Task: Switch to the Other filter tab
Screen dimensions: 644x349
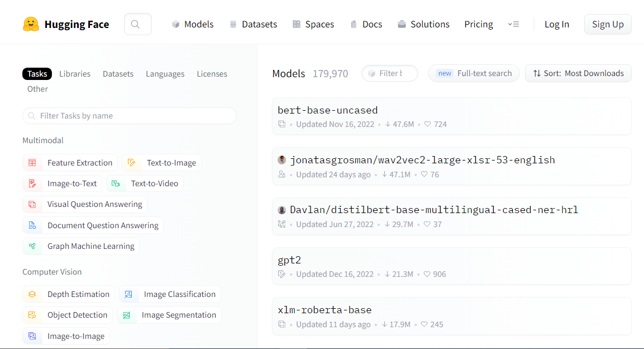Action: (37, 89)
